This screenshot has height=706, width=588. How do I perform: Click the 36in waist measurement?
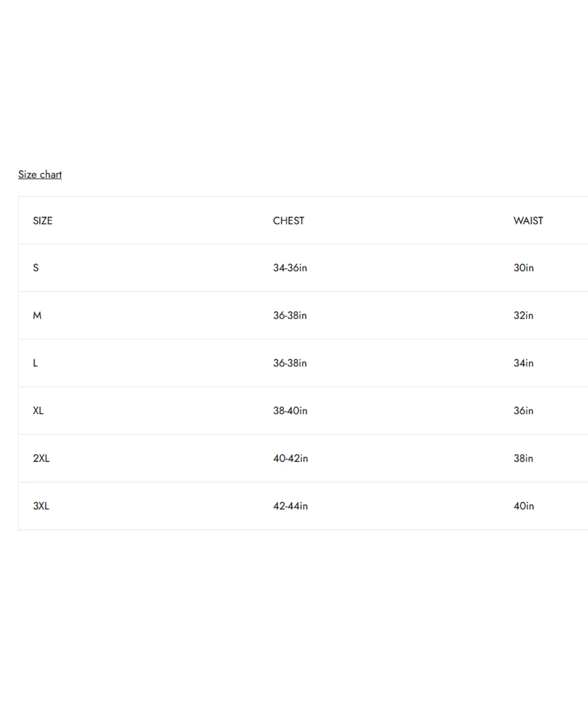point(524,410)
